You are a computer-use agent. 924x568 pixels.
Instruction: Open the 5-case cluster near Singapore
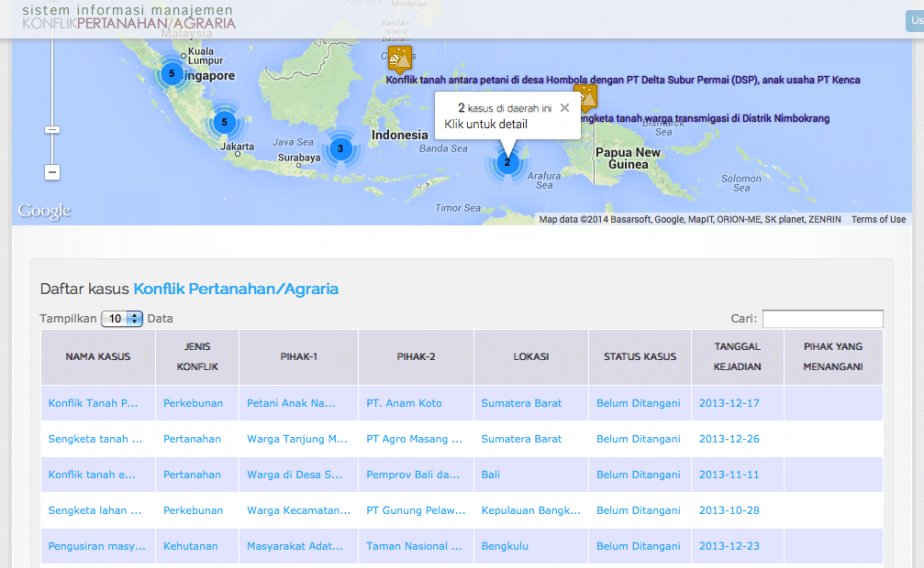tap(171, 74)
